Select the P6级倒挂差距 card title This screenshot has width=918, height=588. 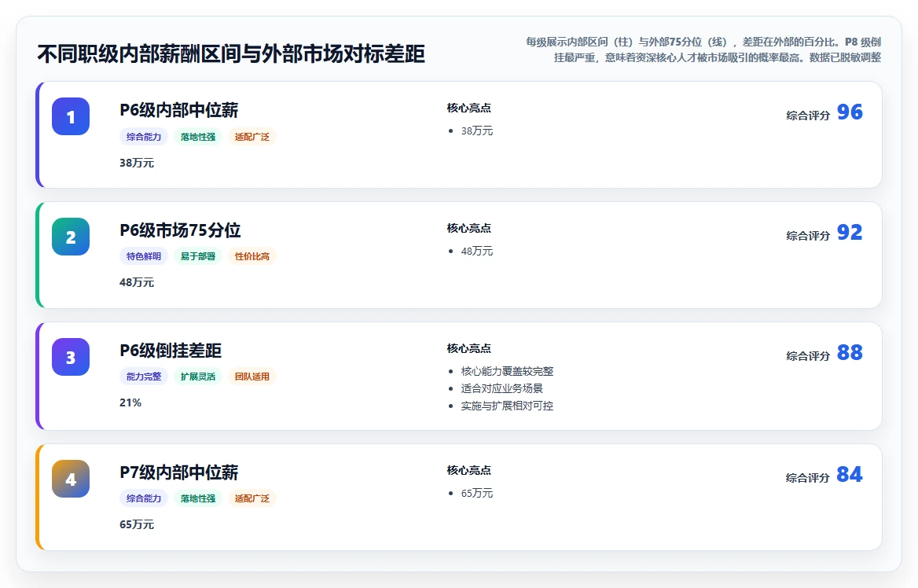(171, 351)
